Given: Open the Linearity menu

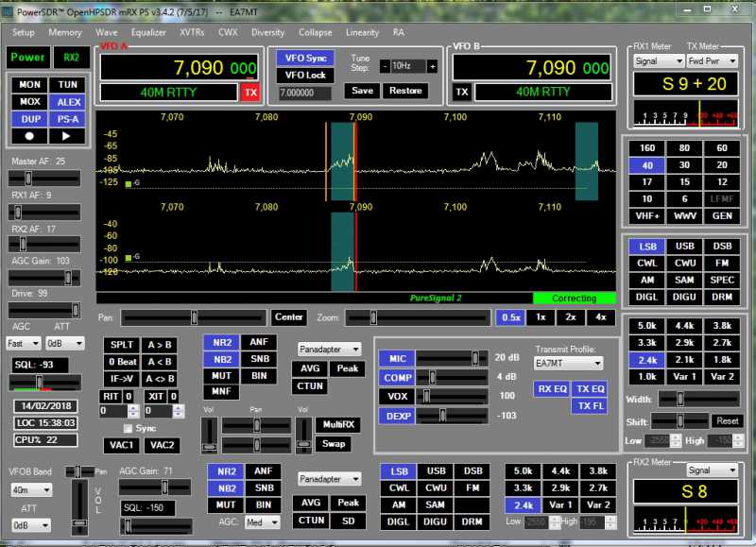Looking at the screenshot, I should (362, 32).
